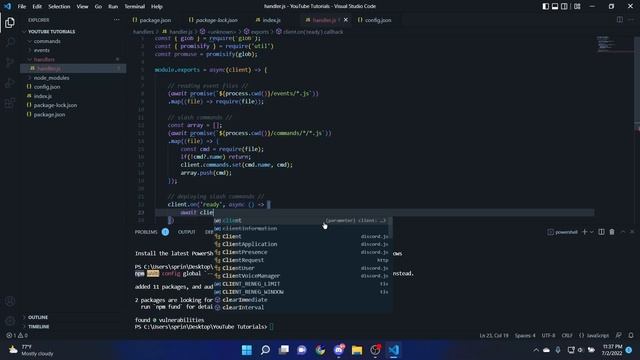Open the View menu

point(82,7)
